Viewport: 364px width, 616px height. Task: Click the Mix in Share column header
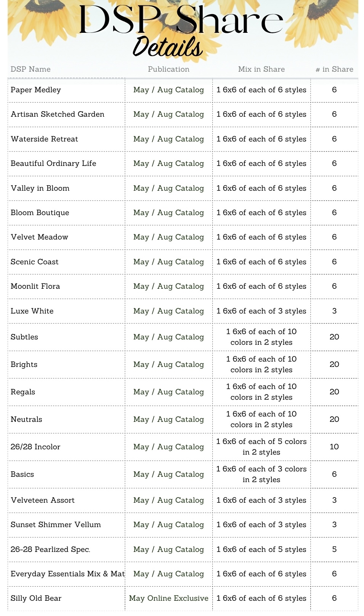261,69
